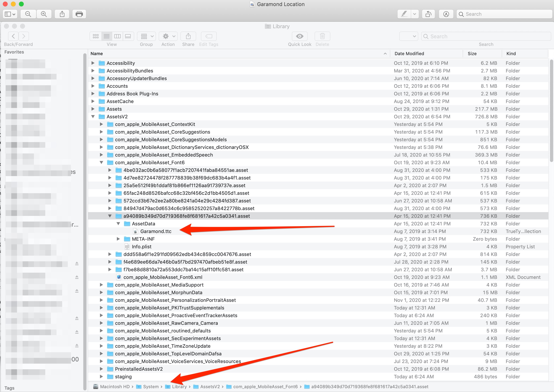
Task: Click the Print icon in the top toolbar
Action: [x=79, y=14]
